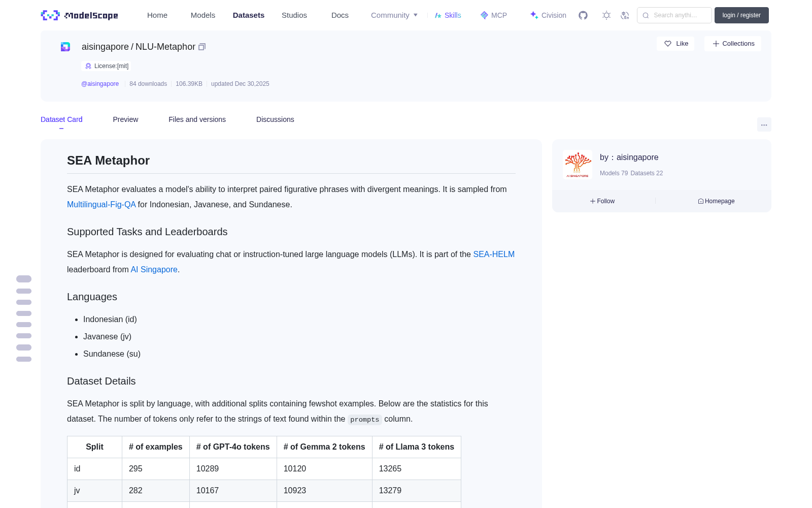
Task: Click the 10289 table cell
Action: pyautogui.click(x=233, y=469)
